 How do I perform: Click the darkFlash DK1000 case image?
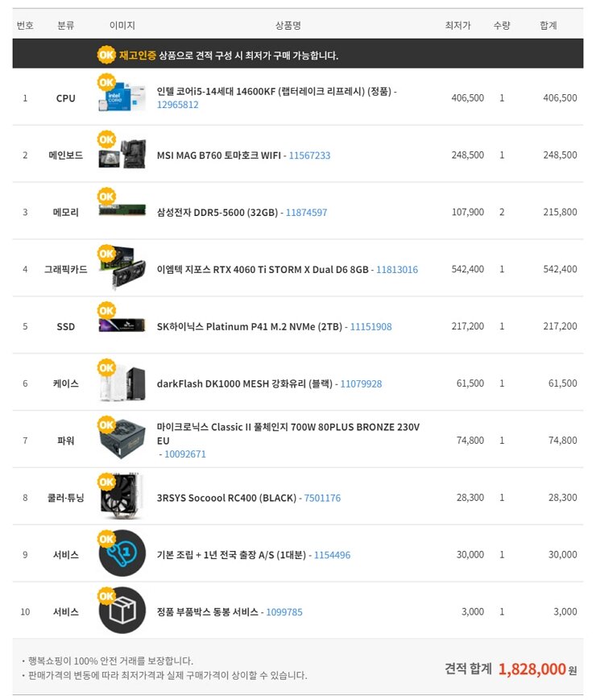pos(123,383)
